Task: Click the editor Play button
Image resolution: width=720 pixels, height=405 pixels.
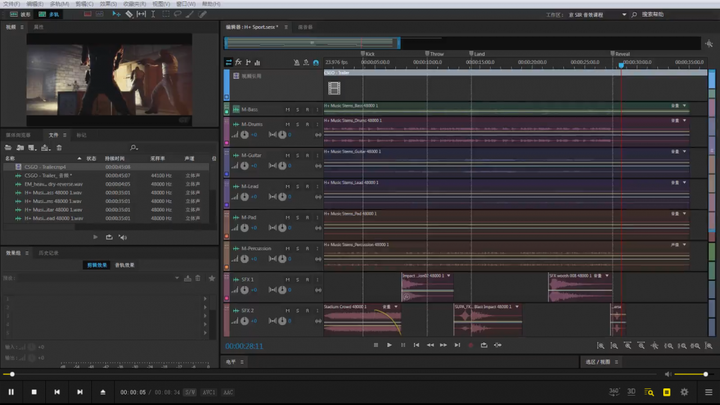Action: click(x=389, y=345)
